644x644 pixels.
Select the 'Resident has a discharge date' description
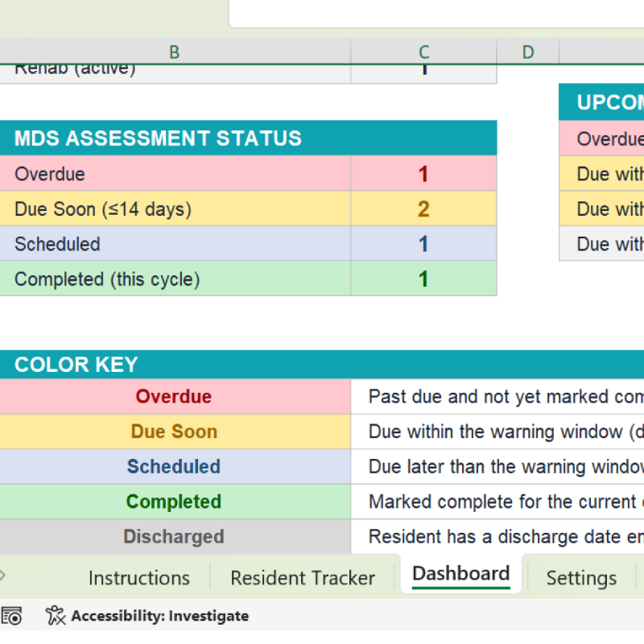tap(497, 536)
